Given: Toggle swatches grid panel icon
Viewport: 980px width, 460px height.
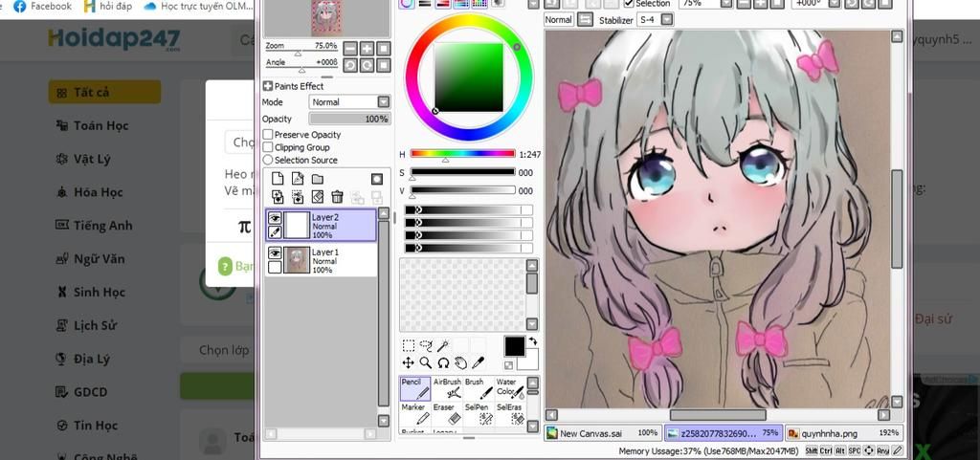Looking at the screenshot, I should coord(479,3).
